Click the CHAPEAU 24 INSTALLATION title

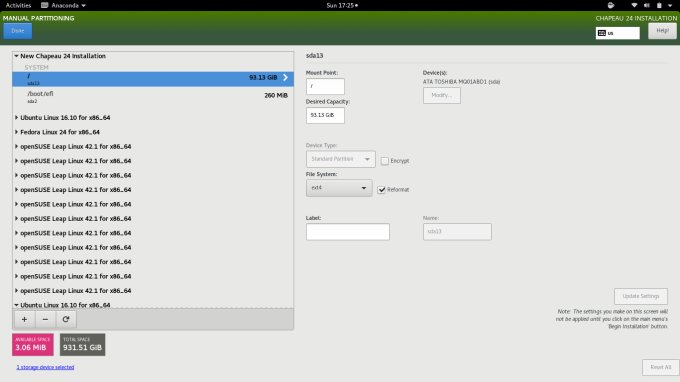[636, 18]
